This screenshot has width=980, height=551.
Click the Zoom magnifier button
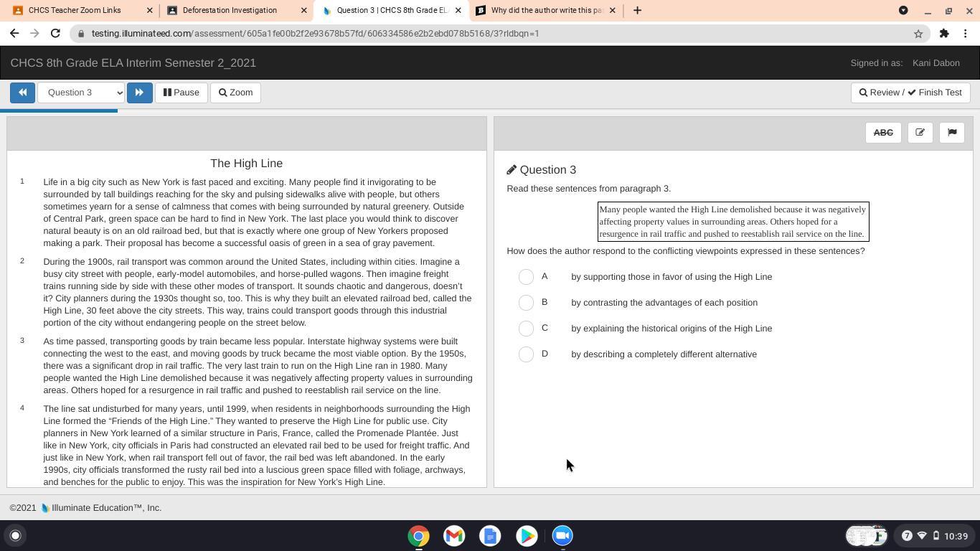[x=235, y=93]
